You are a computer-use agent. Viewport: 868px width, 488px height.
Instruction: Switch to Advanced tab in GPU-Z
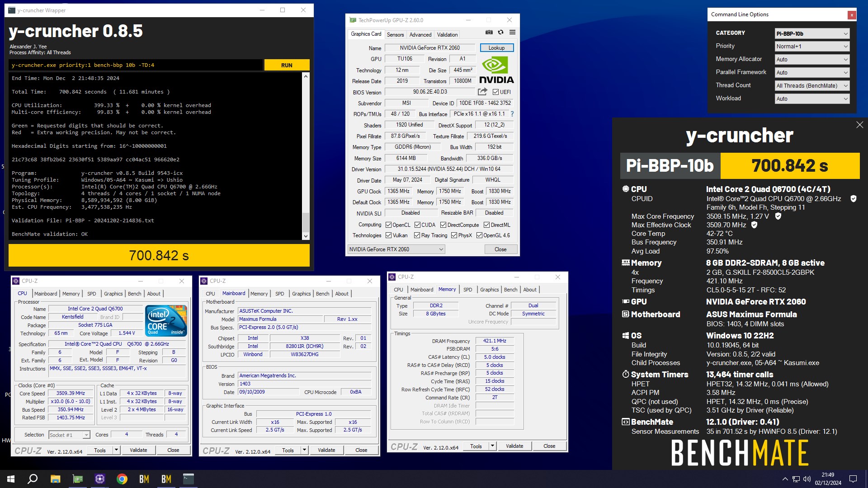point(420,35)
